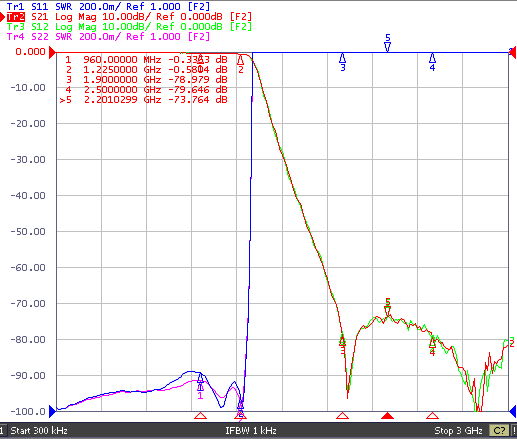Viewport: 517px width, 439px height.
Task: Click the hollow red triangle at 960 MHz on the axis
Action: coord(200,415)
